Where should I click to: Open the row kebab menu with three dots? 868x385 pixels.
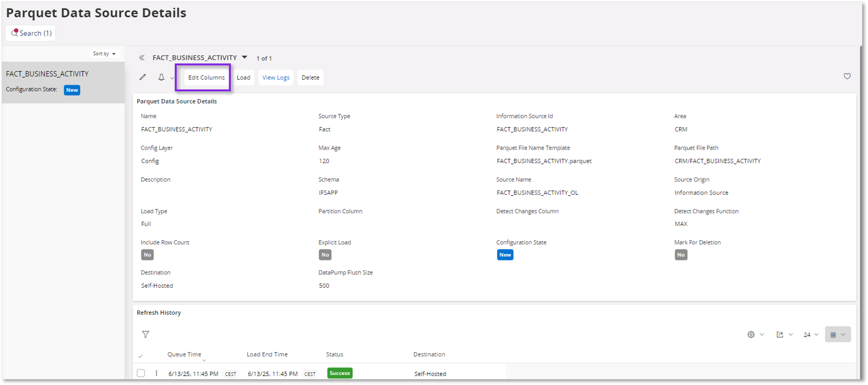click(x=156, y=373)
